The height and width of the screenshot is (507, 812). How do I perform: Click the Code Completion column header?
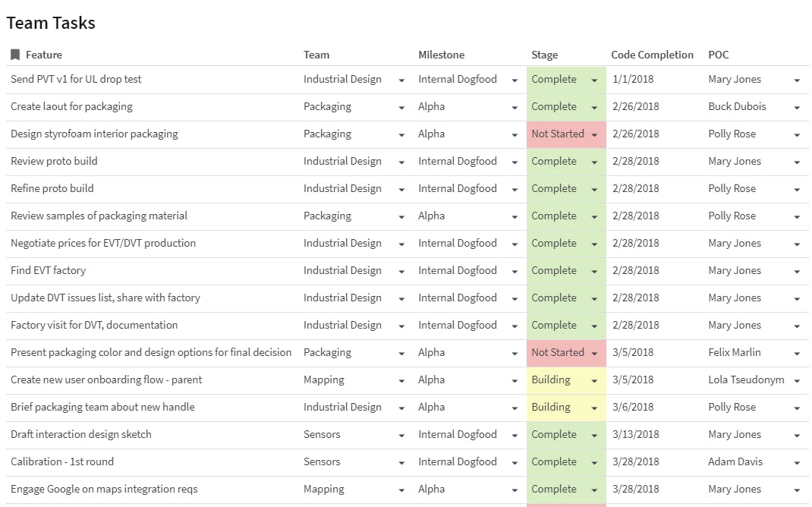[x=652, y=55]
